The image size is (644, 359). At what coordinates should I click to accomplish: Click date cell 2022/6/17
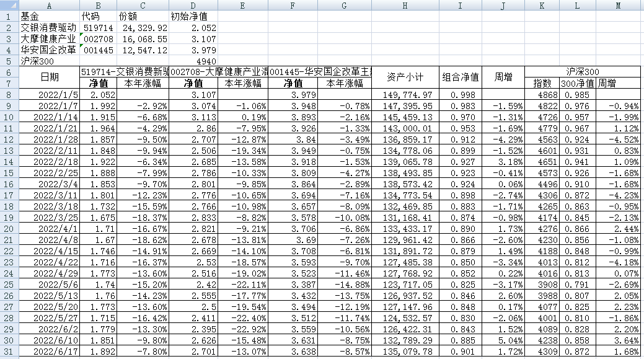coord(49,352)
